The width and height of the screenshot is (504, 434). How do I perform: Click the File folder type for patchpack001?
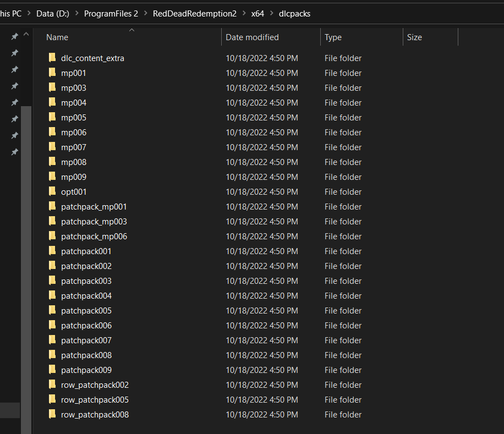343,251
